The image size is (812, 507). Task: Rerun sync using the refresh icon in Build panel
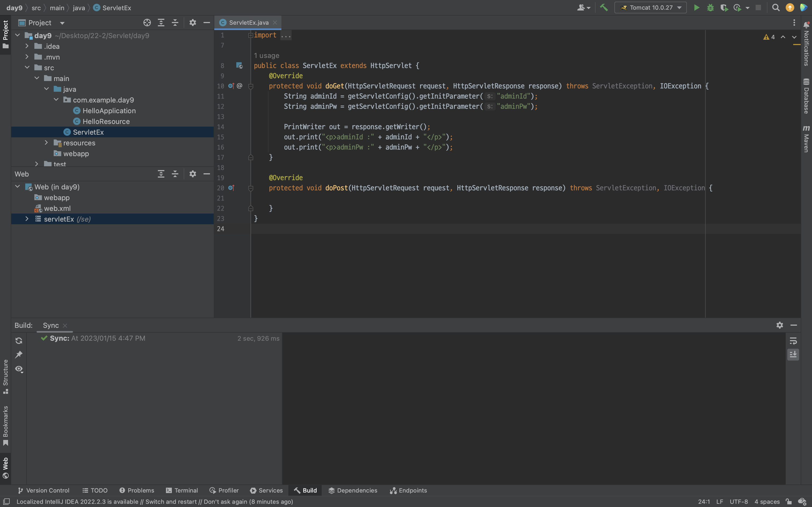pyautogui.click(x=19, y=341)
